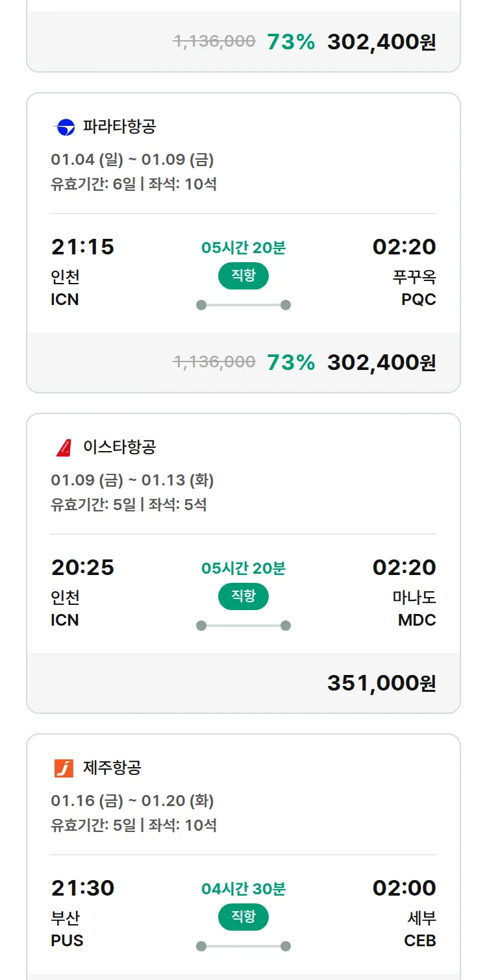Viewport: 487px width, 980px height.
Task: Select the CEB arrival airport code
Action: [x=419, y=941]
